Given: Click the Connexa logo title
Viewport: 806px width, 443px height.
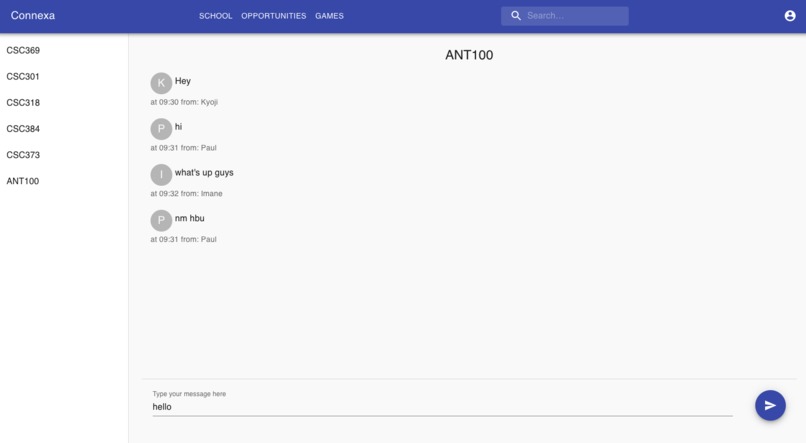Looking at the screenshot, I should 33,15.
